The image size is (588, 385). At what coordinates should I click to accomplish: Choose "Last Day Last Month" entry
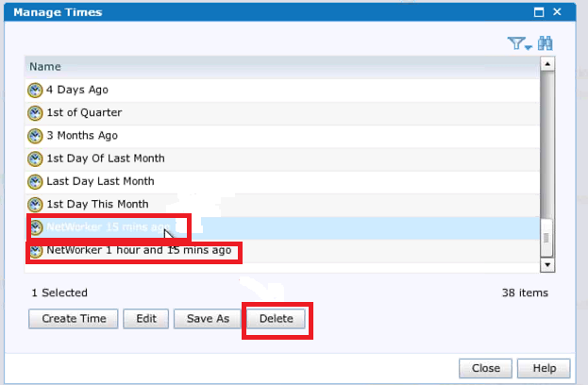(282, 181)
